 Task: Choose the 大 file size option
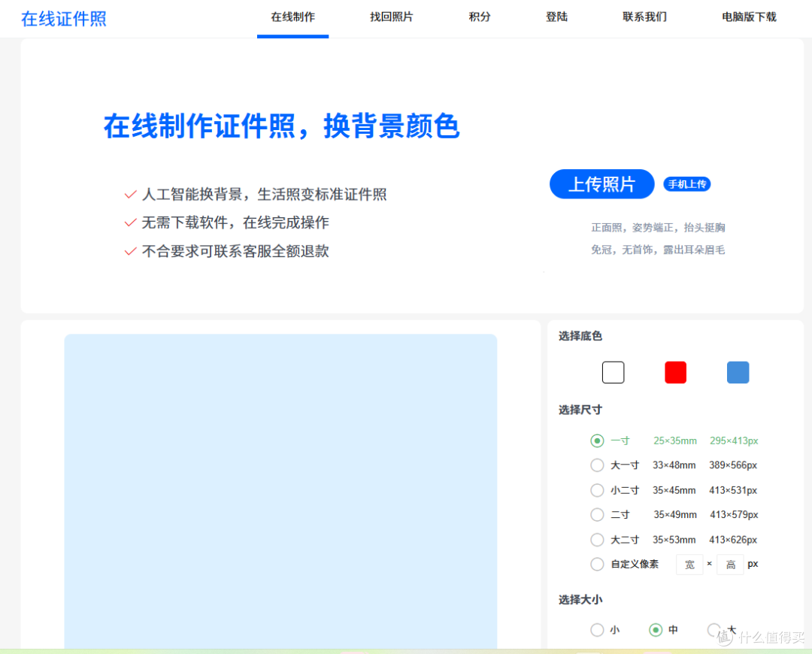[x=714, y=630]
